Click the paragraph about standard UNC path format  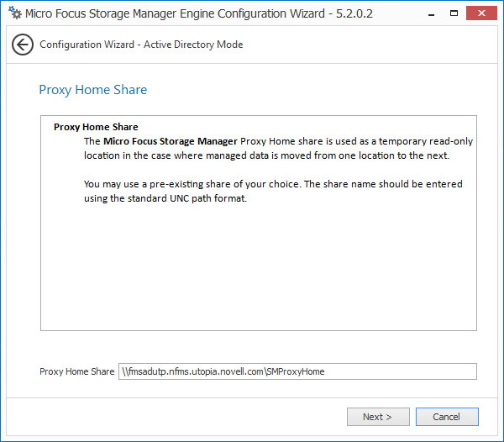pos(272,191)
